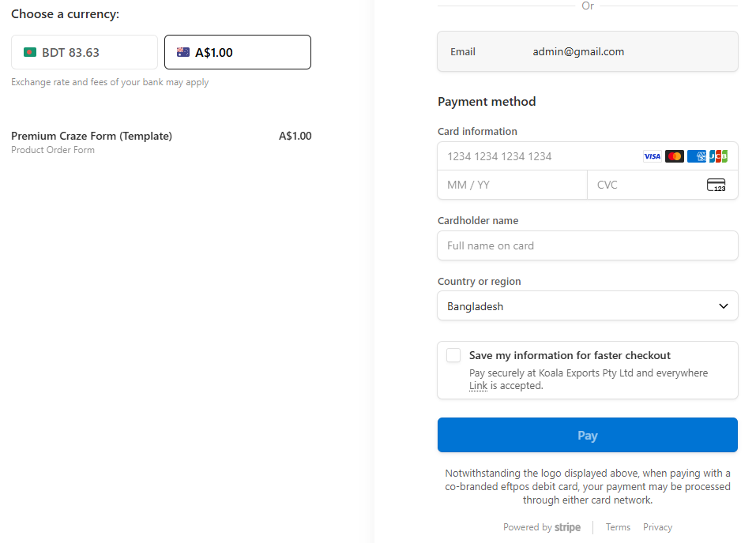Open the Privacy link

(x=657, y=527)
